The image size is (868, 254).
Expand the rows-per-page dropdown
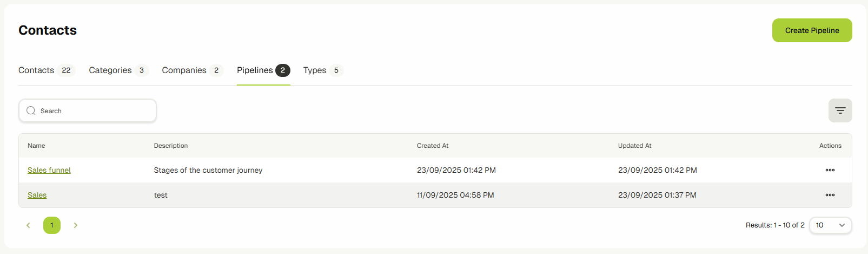click(x=830, y=225)
